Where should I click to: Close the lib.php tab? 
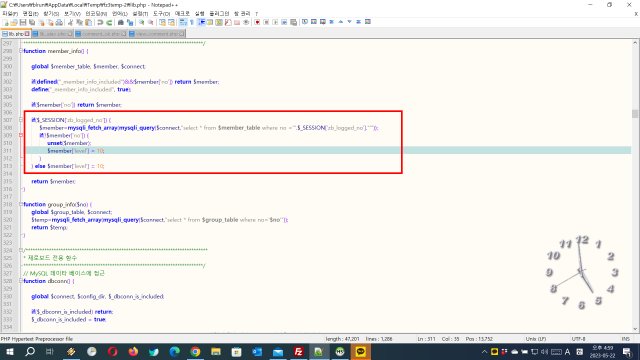[x=27, y=34]
